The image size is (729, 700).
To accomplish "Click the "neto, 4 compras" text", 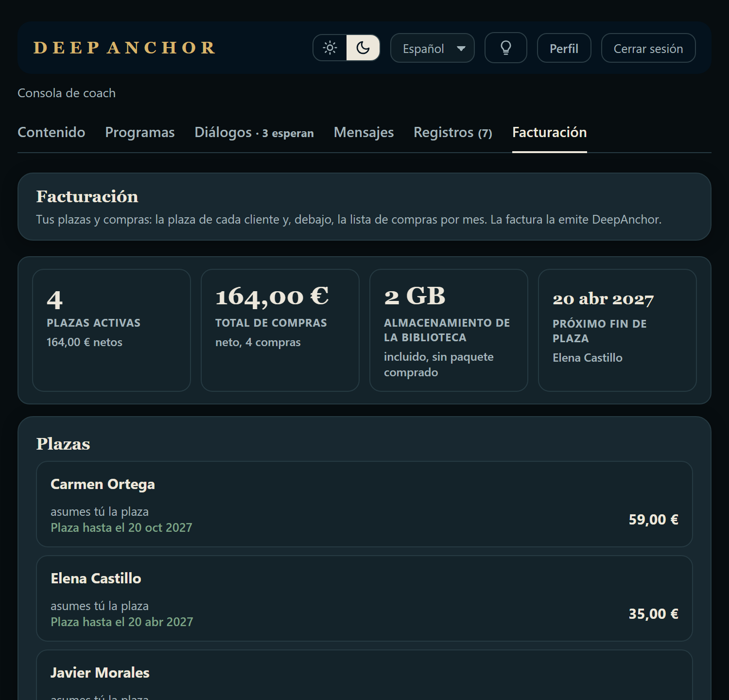I will coord(258,342).
